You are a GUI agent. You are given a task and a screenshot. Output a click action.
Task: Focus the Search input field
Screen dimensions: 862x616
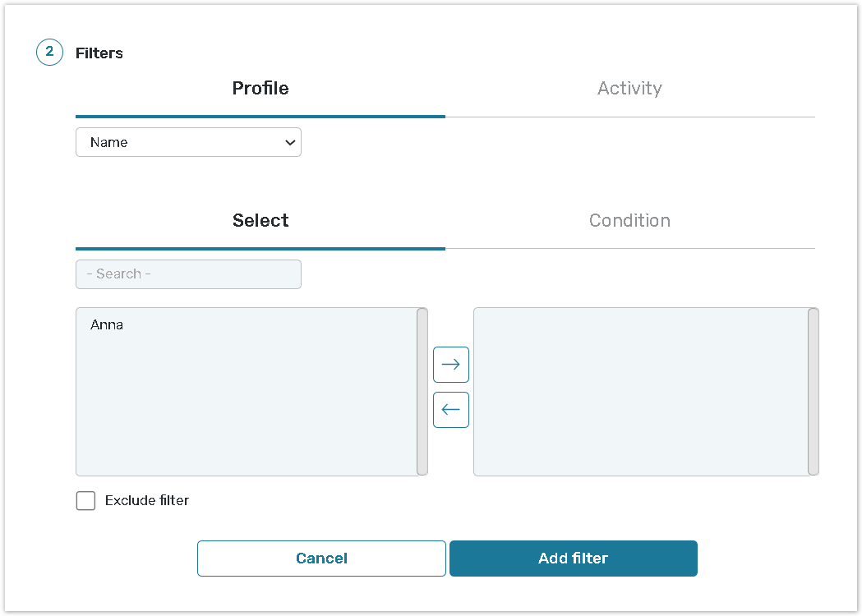point(188,274)
